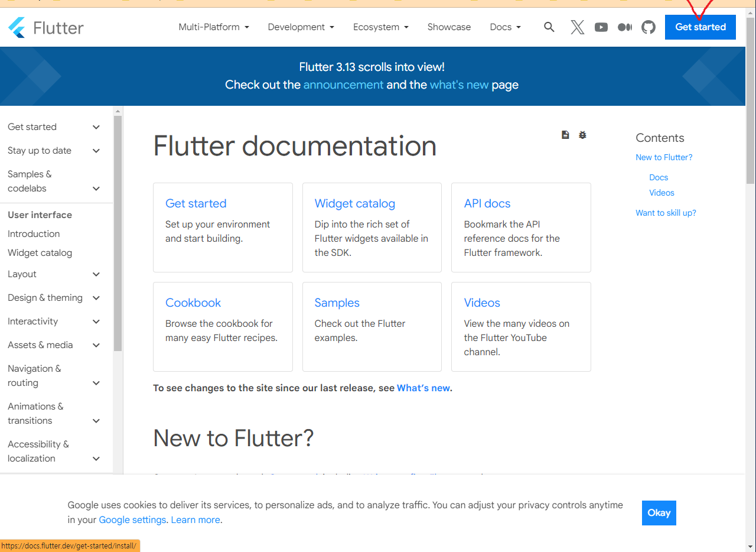The image size is (756, 552).
Task: Open Google settings link in cookie notice
Action: tap(132, 520)
